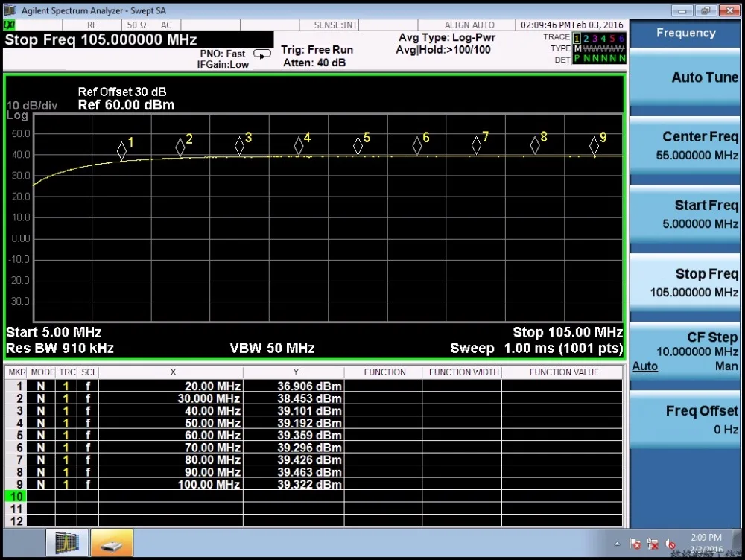Select the 38.453 dBm value cell
The height and width of the screenshot is (560, 745).
click(x=294, y=398)
